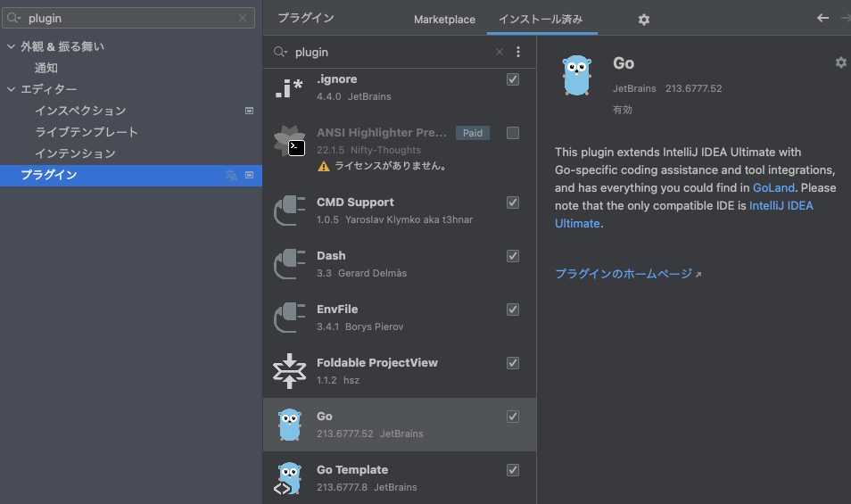The image size is (851, 504).
Task: Focus the settings sidebar search box
Action: (x=128, y=18)
